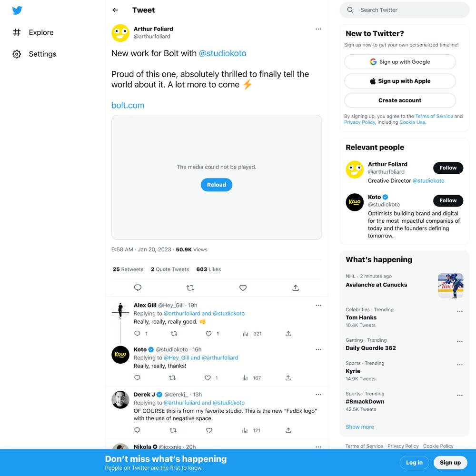
Task: Like Alex Gill's reply
Action: click(208, 334)
